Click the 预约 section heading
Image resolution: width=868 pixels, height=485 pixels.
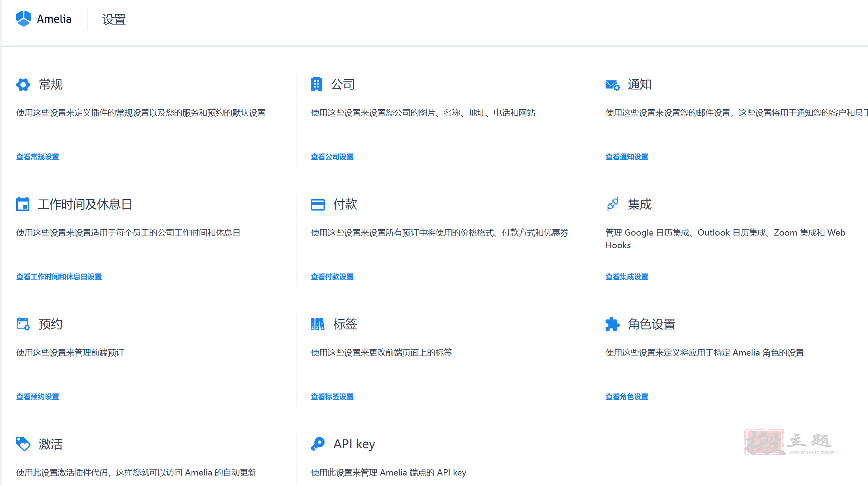point(51,324)
